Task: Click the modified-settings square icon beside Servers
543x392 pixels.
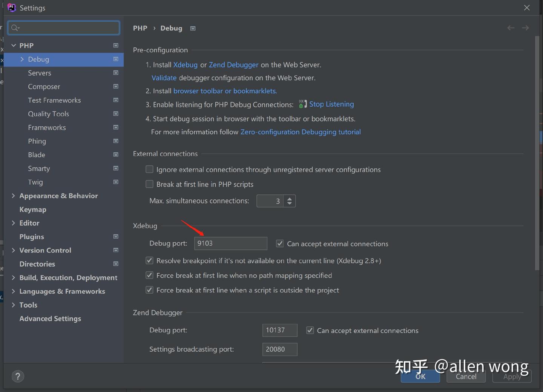Action: coord(115,73)
